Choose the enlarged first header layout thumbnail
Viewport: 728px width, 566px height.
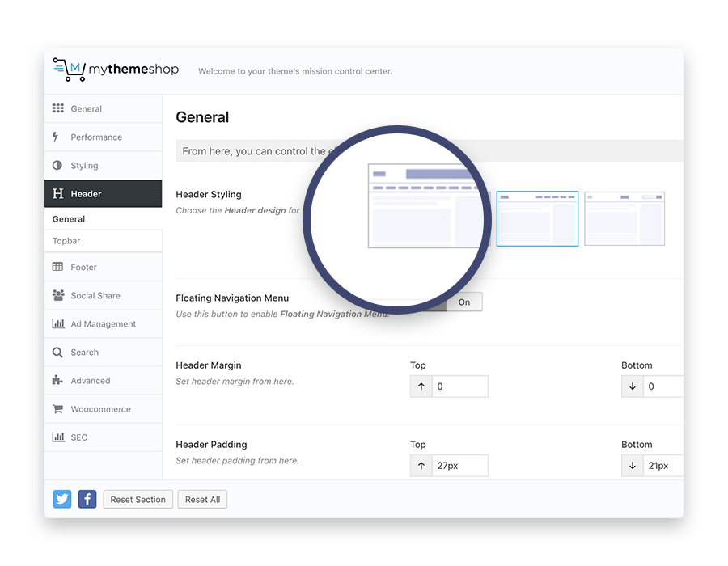426,206
